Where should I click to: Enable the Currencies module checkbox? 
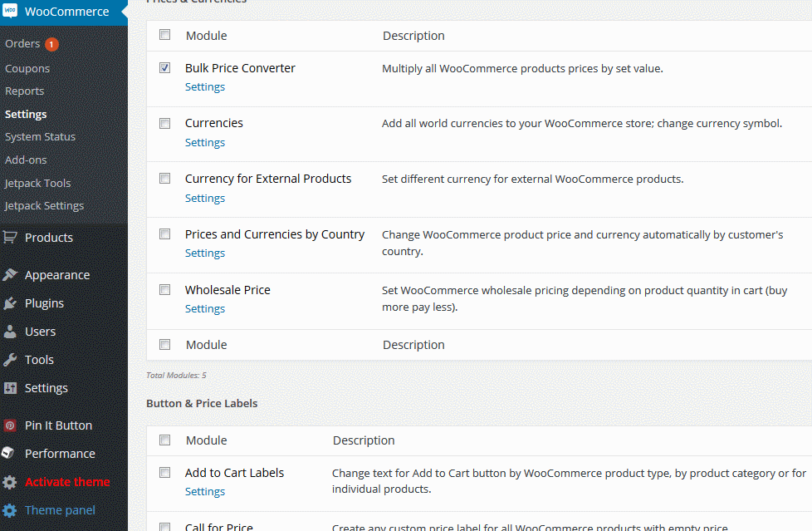pyautogui.click(x=164, y=124)
